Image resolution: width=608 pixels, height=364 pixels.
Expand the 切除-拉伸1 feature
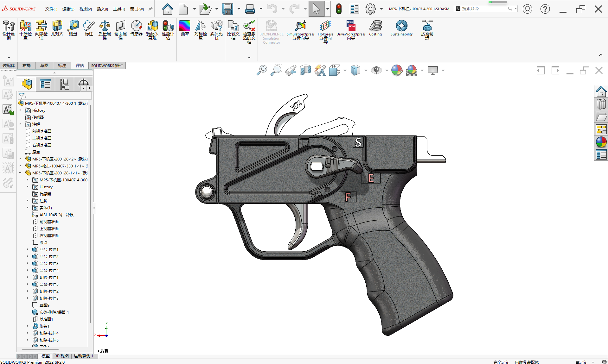(28, 277)
